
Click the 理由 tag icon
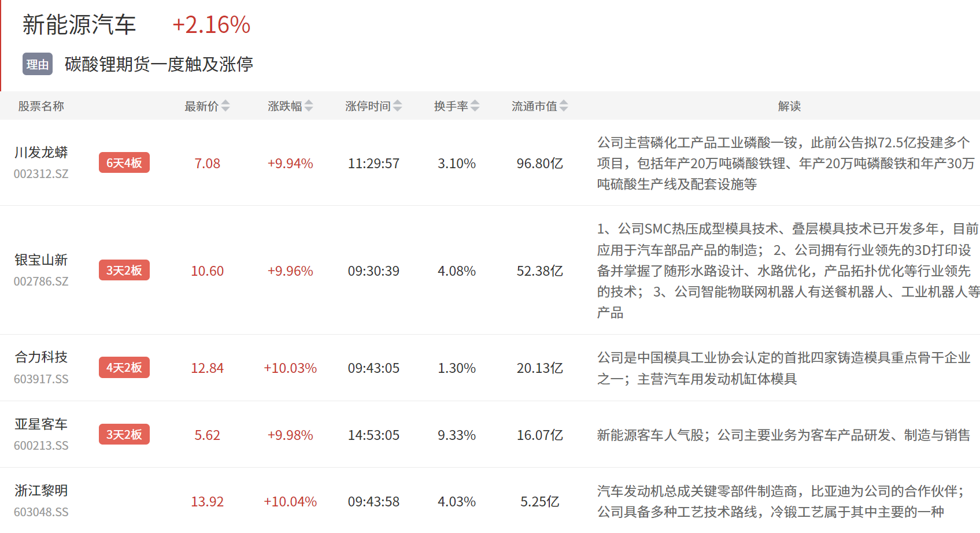pos(38,64)
